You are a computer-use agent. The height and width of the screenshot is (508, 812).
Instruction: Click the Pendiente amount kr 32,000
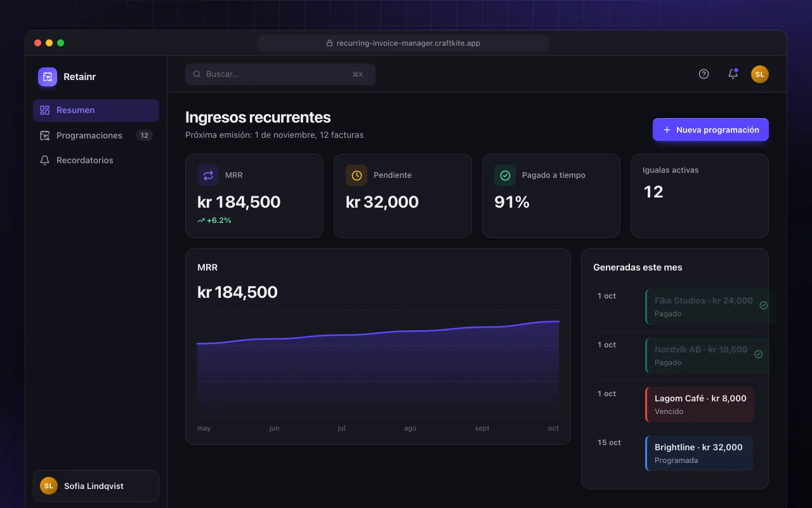382,202
